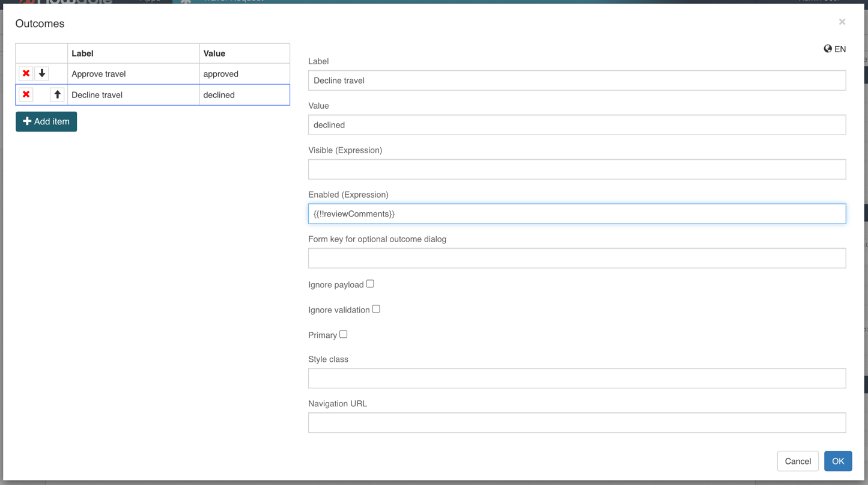This screenshot has width=868, height=485.
Task: Click the Enabled (Expression) input
Action: [577, 214]
